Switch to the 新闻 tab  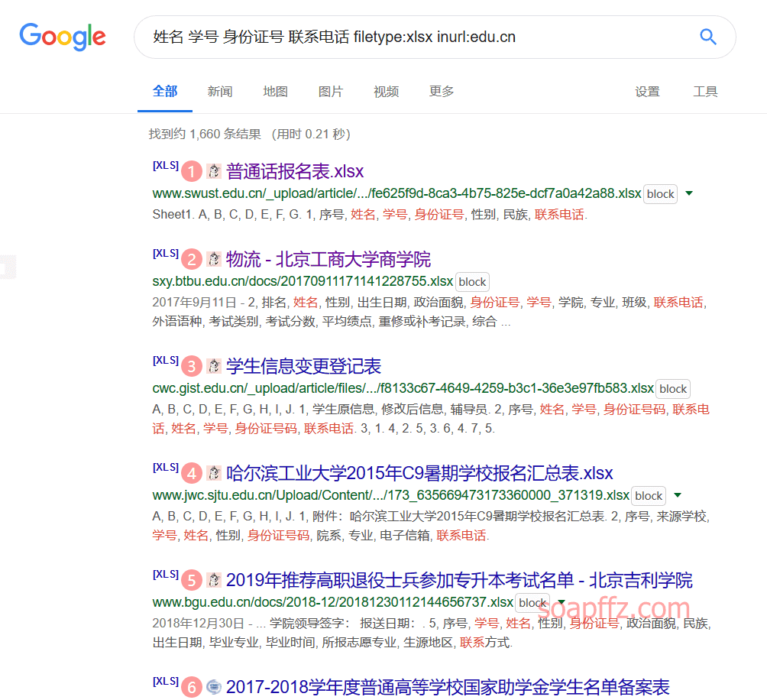tap(220, 92)
